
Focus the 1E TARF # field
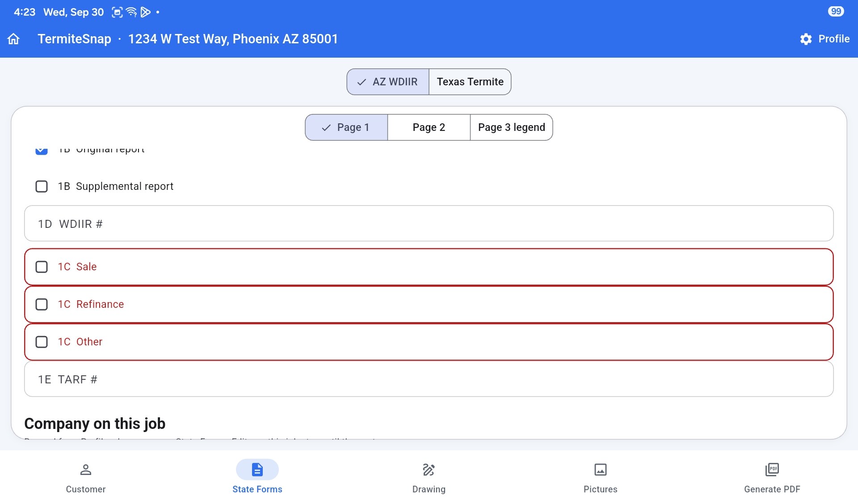(429, 379)
